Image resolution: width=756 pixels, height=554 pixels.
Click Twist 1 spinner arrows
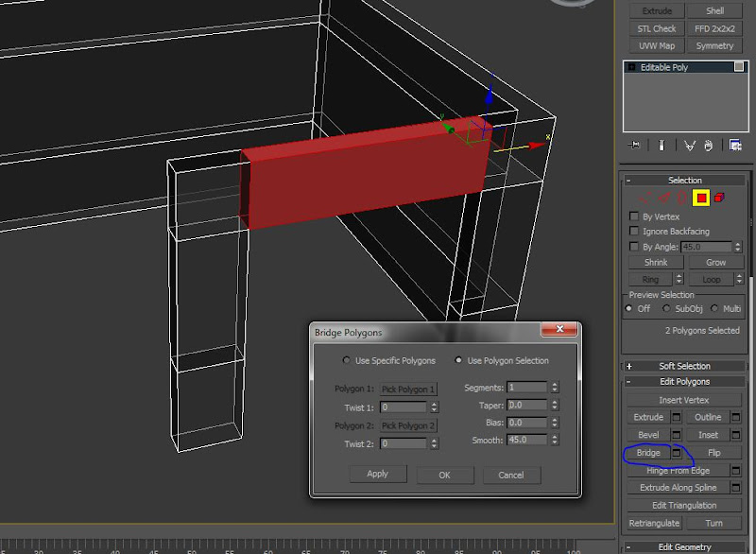tap(434, 407)
